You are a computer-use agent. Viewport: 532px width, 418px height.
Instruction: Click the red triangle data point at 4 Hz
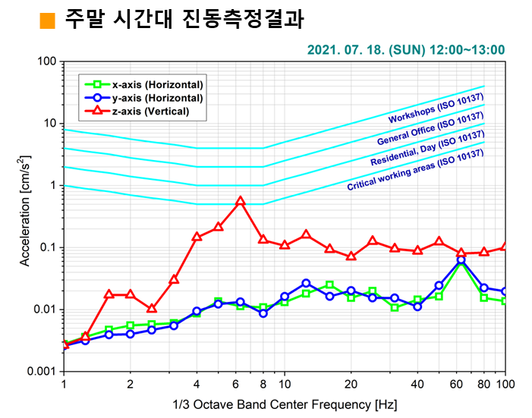pyautogui.click(x=197, y=237)
